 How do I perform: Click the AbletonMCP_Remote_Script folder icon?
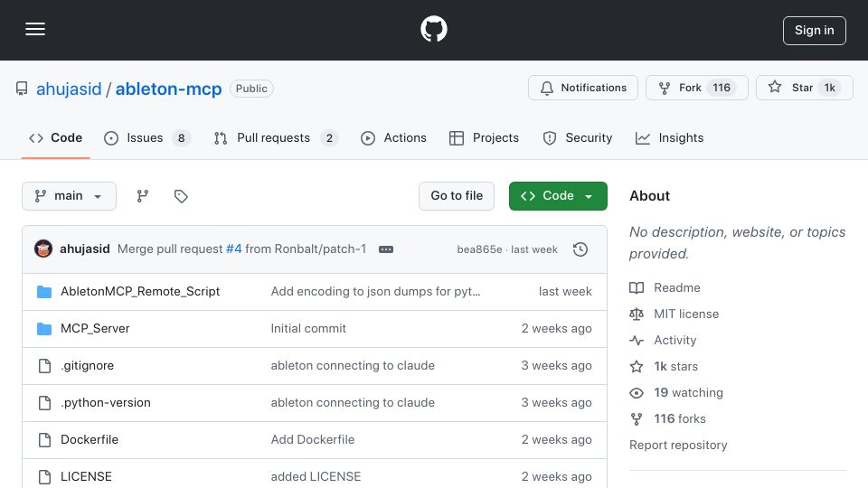tap(44, 292)
